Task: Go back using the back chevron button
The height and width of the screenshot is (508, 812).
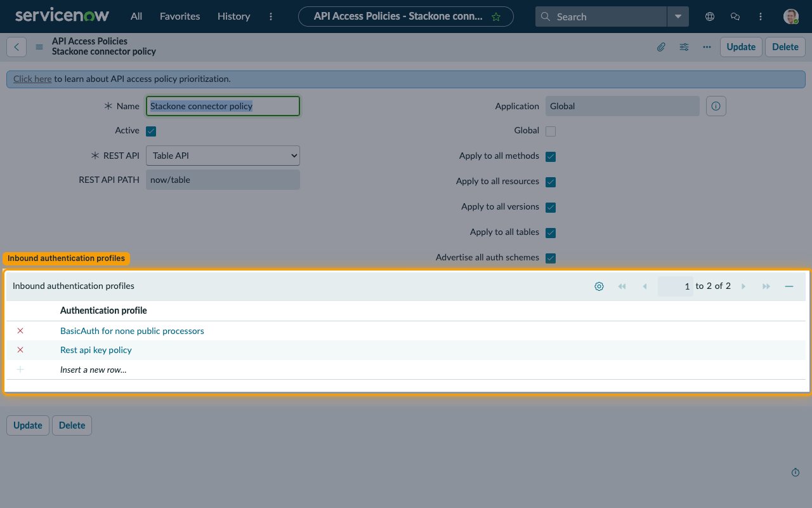Action: point(16,47)
